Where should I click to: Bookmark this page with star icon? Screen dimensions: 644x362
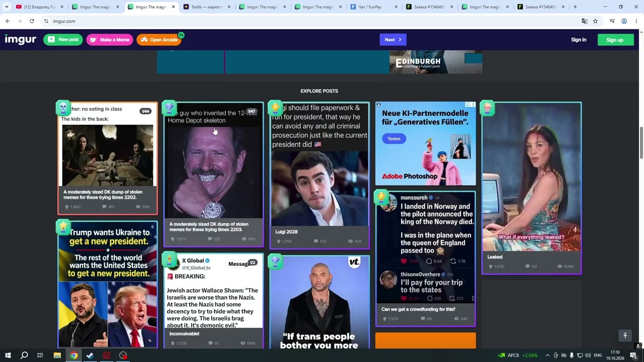[x=595, y=21]
